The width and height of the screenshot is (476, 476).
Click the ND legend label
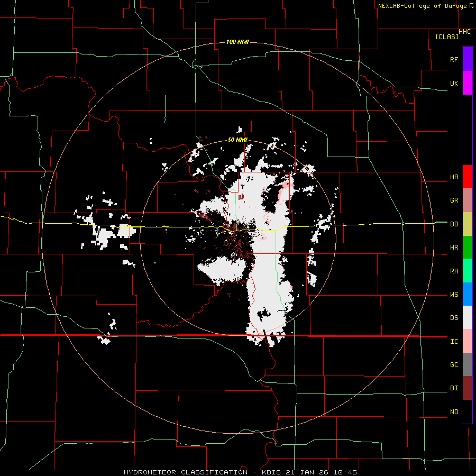click(454, 412)
